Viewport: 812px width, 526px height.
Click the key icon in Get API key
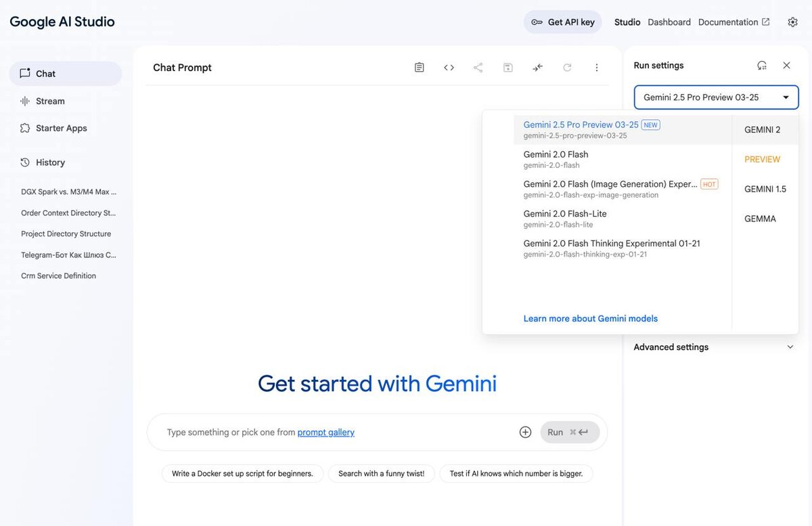pyautogui.click(x=537, y=22)
